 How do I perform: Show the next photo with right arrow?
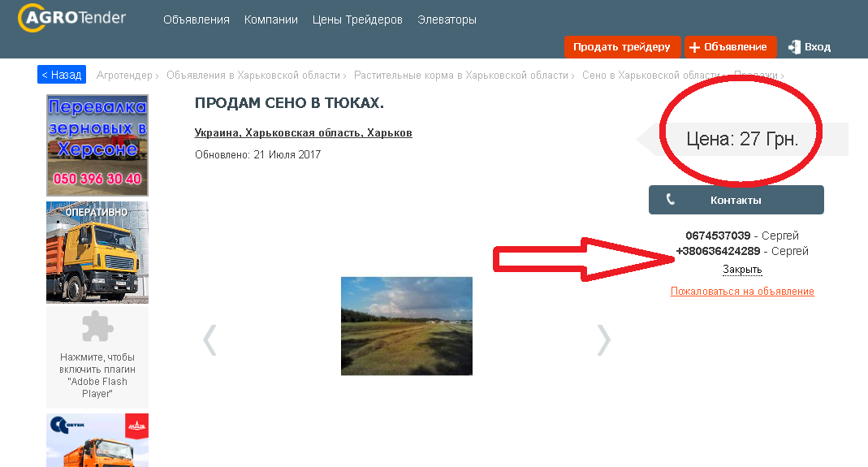pyautogui.click(x=604, y=339)
